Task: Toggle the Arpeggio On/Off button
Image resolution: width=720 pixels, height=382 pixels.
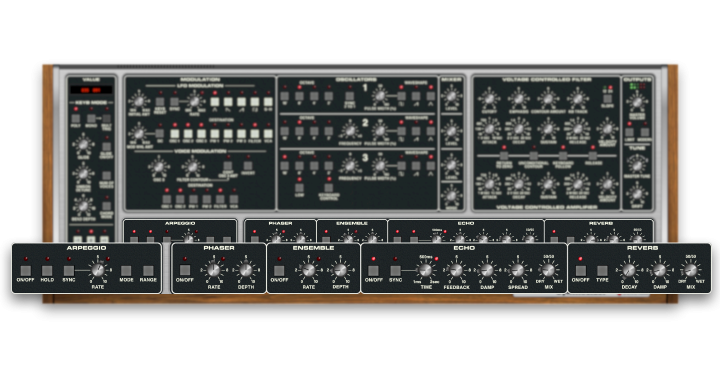Action: 25,270
